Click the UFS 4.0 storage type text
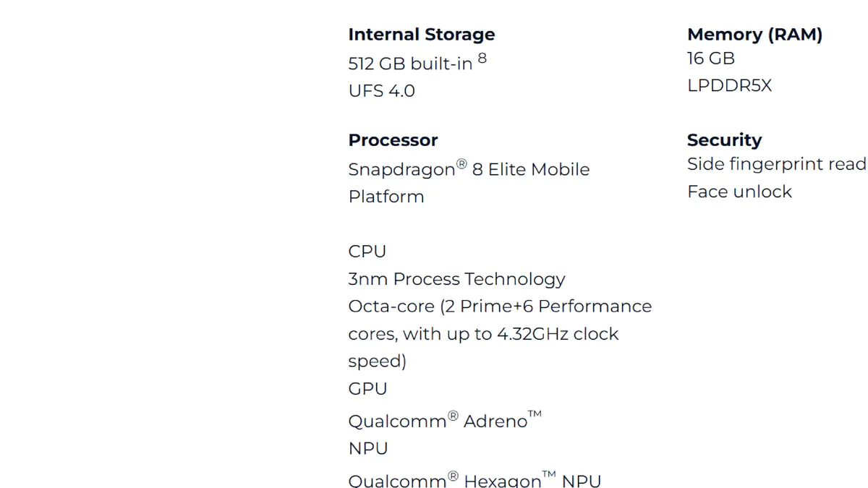 click(382, 91)
